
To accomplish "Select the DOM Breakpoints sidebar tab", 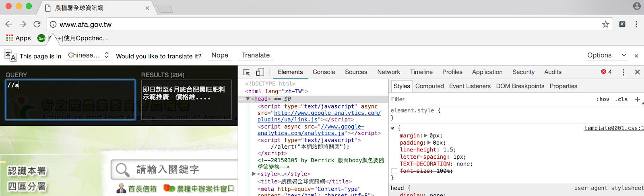I will (520, 86).
